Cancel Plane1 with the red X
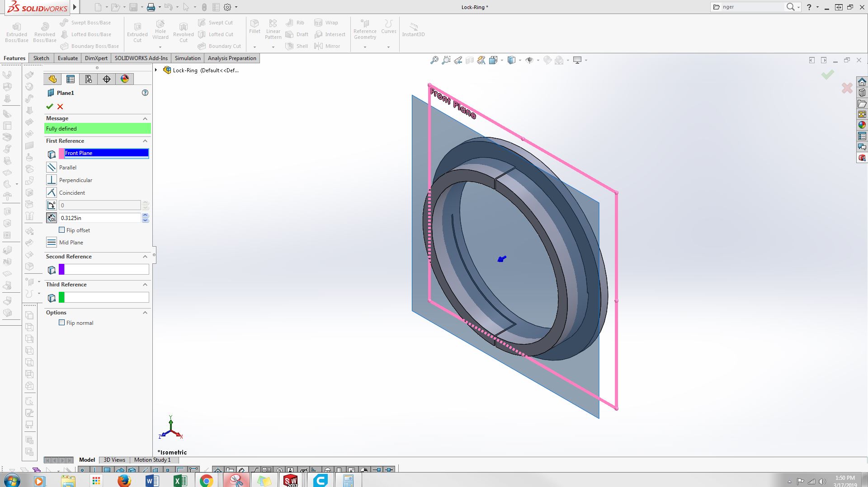Viewport: 868px width, 487px height. coord(60,107)
